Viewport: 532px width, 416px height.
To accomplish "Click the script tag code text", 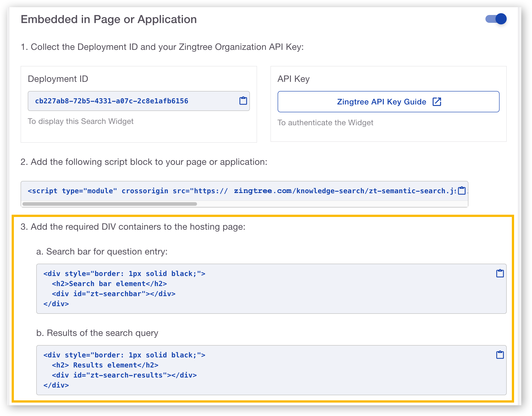I will pos(241,191).
